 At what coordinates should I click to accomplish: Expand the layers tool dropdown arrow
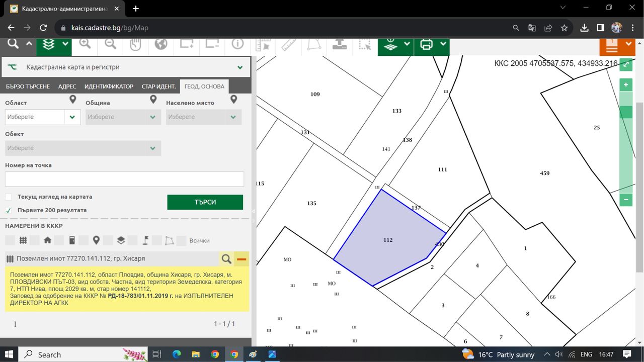pyautogui.click(x=65, y=44)
